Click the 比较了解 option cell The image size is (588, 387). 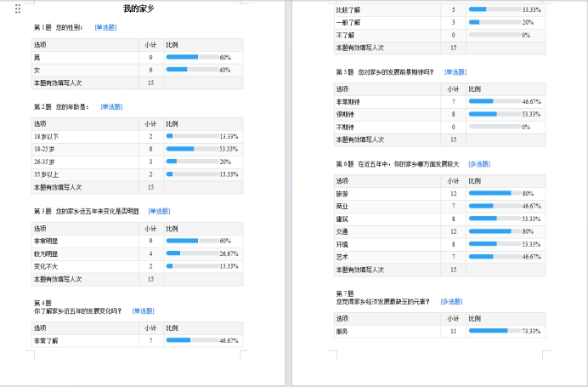[387, 9]
